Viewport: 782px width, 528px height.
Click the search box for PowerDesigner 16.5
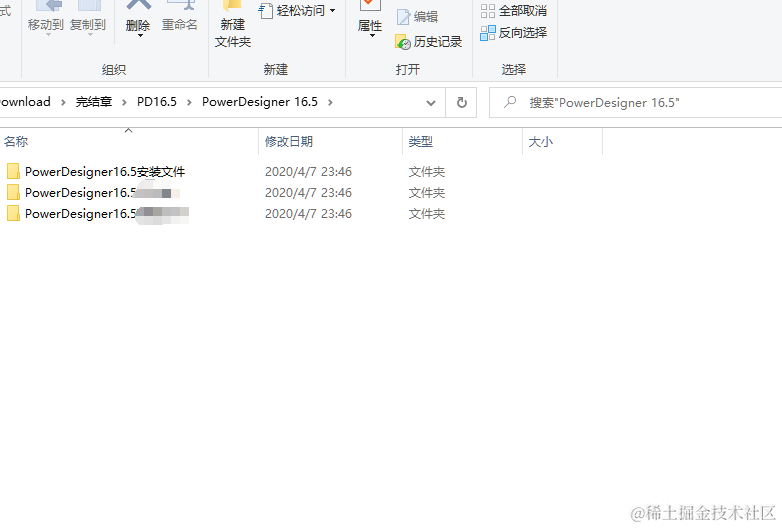coord(635,103)
